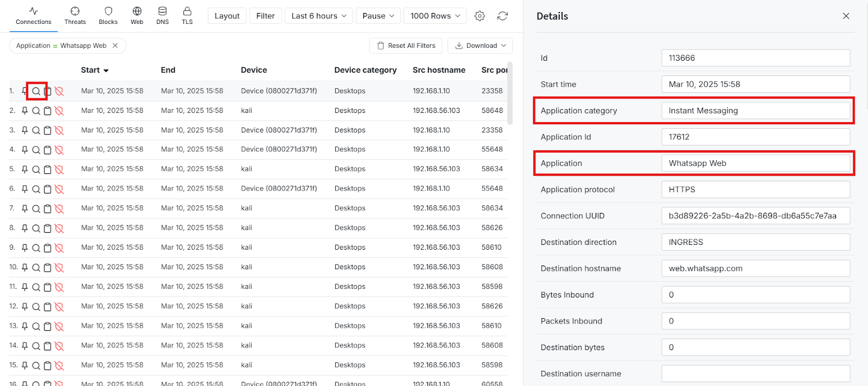
Task: Click the refresh icon
Action: pyautogui.click(x=502, y=16)
